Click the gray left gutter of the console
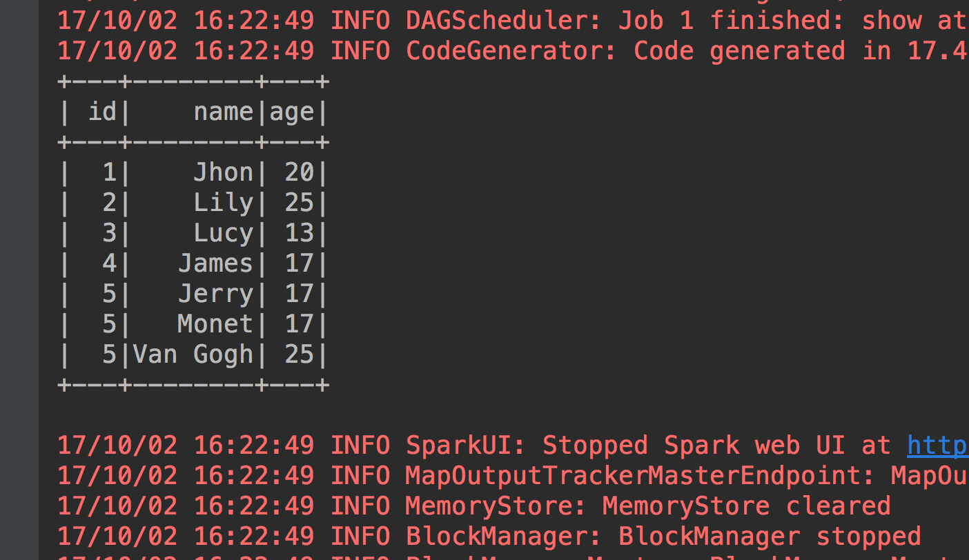Viewport: 969px width, 560px height. pyautogui.click(x=19, y=280)
